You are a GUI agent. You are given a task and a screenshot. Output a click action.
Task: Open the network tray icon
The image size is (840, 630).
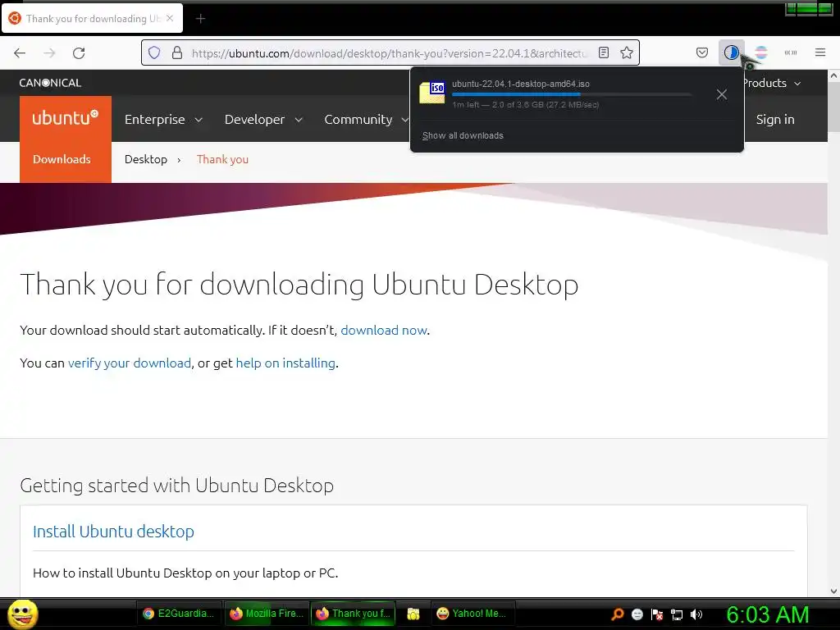[x=677, y=614]
